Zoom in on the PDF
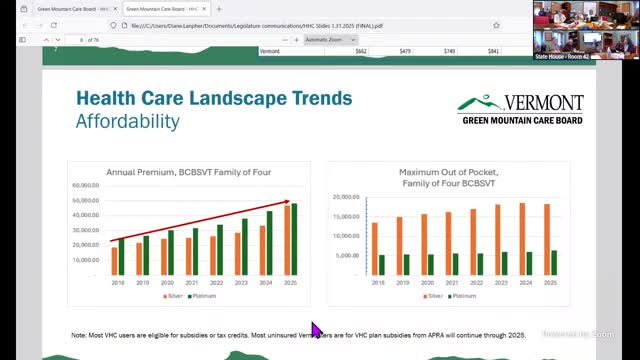The height and width of the screenshot is (360, 640). [x=297, y=40]
